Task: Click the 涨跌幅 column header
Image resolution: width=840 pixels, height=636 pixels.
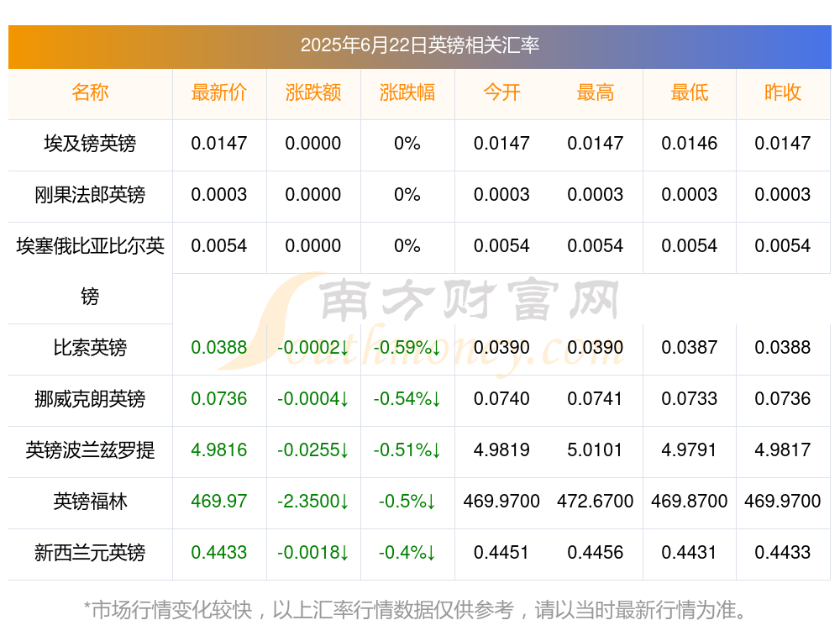Action: [x=407, y=92]
